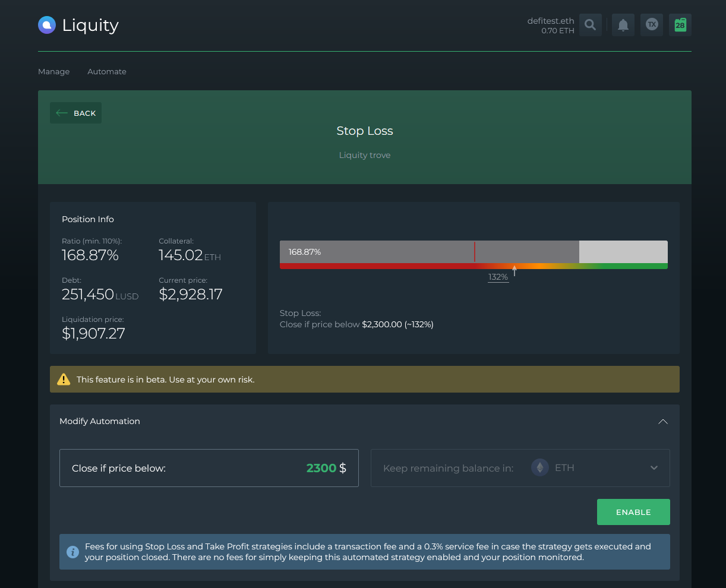Click the Stop Loss page heading

[365, 131]
